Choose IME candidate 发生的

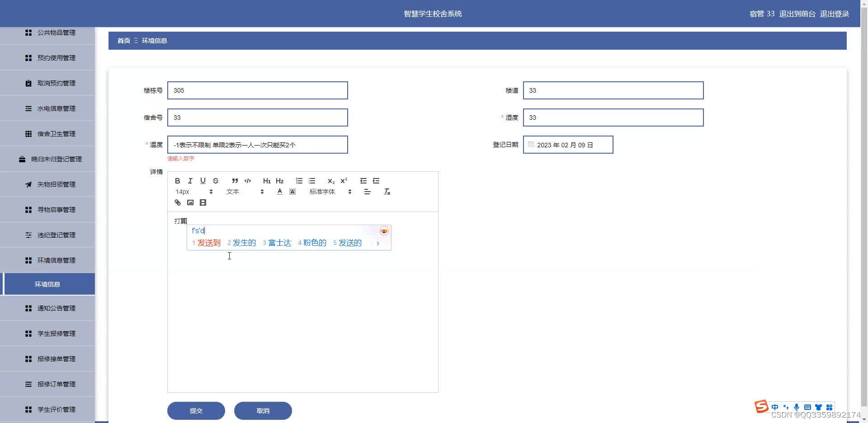click(242, 243)
